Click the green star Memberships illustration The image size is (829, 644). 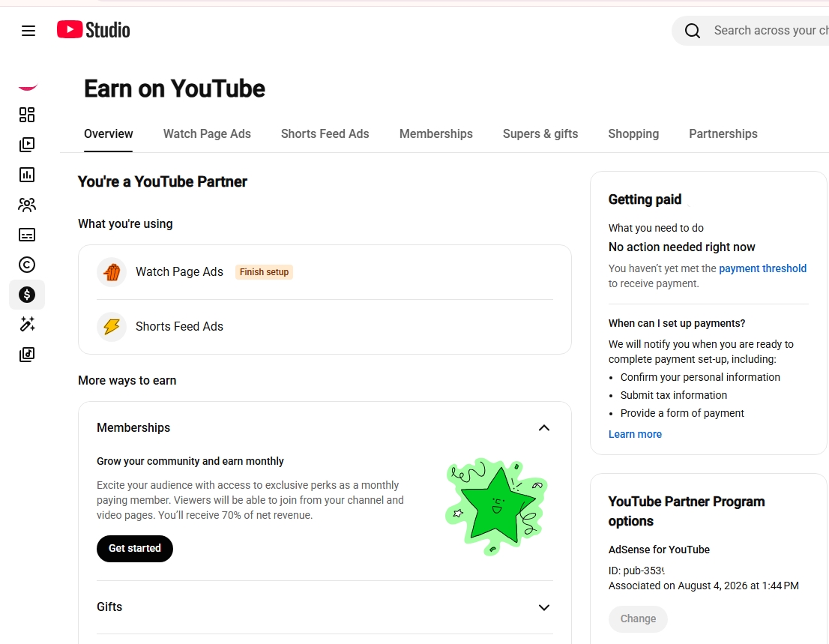point(496,506)
